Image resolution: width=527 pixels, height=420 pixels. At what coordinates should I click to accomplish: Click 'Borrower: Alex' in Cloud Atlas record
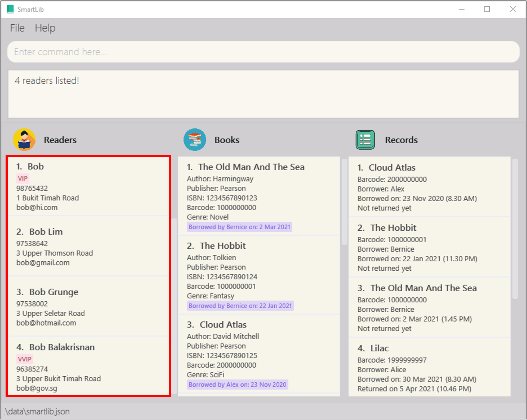click(381, 189)
